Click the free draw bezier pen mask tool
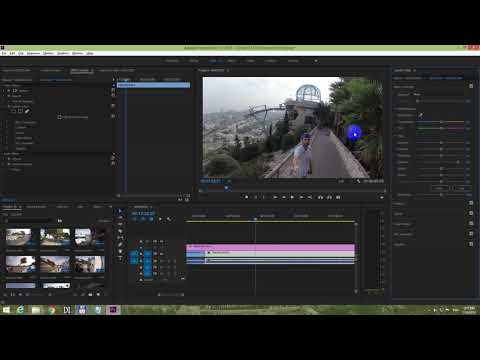This screenshot has height=360, width=480. pos(27,111)
